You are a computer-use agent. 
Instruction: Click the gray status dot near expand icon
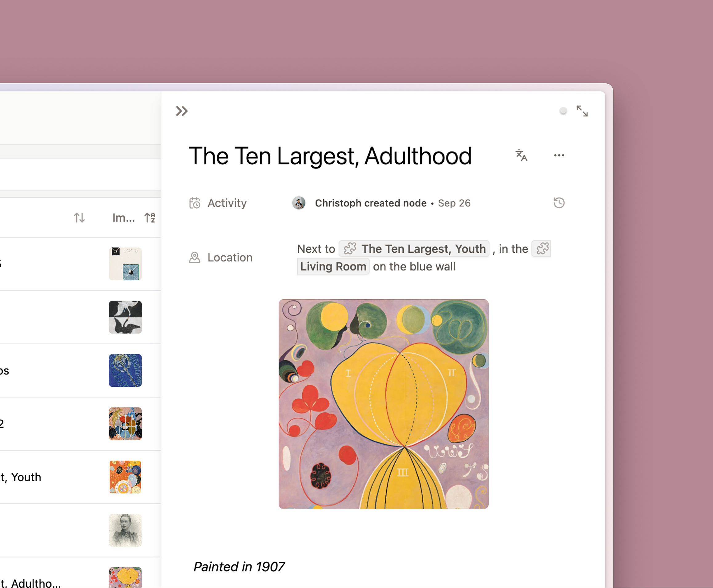point(563,111)
